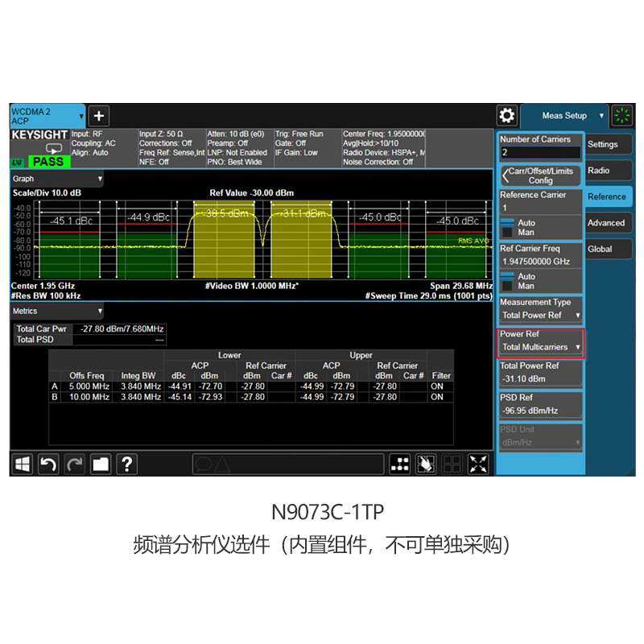Edit the Total Power Ref -31.10 dBm value
The width and height of the screenshot is (644, 644).
tap(540, 378)
